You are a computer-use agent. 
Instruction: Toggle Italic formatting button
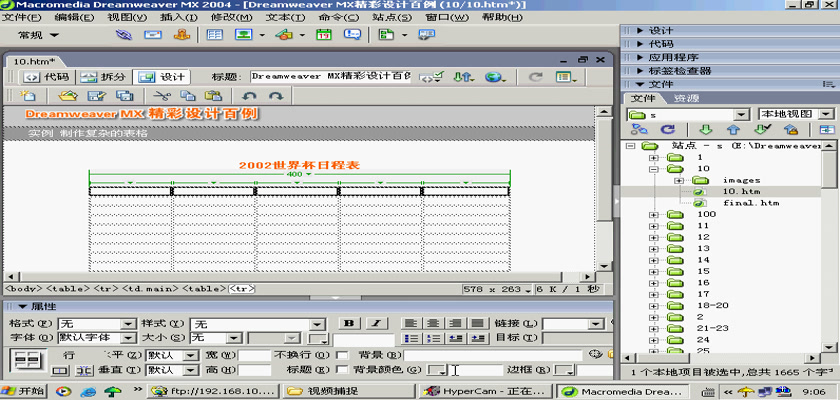pos(377,323)
